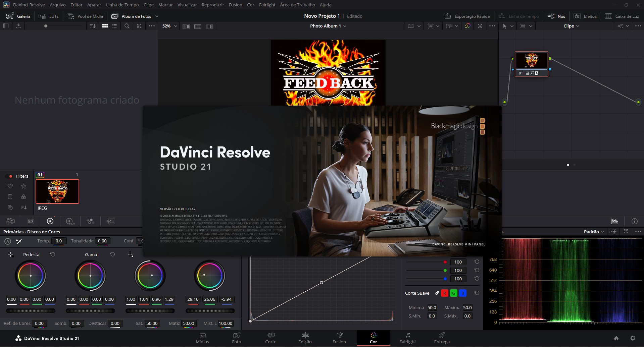The width and height of the screenshot is (644, 347).
Task: Pick black point next to Pedestal
Action: coord(11,254)
